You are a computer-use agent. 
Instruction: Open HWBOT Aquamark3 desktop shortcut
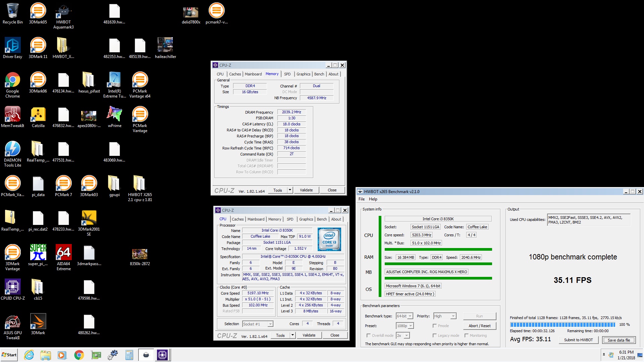coord(63,16)
